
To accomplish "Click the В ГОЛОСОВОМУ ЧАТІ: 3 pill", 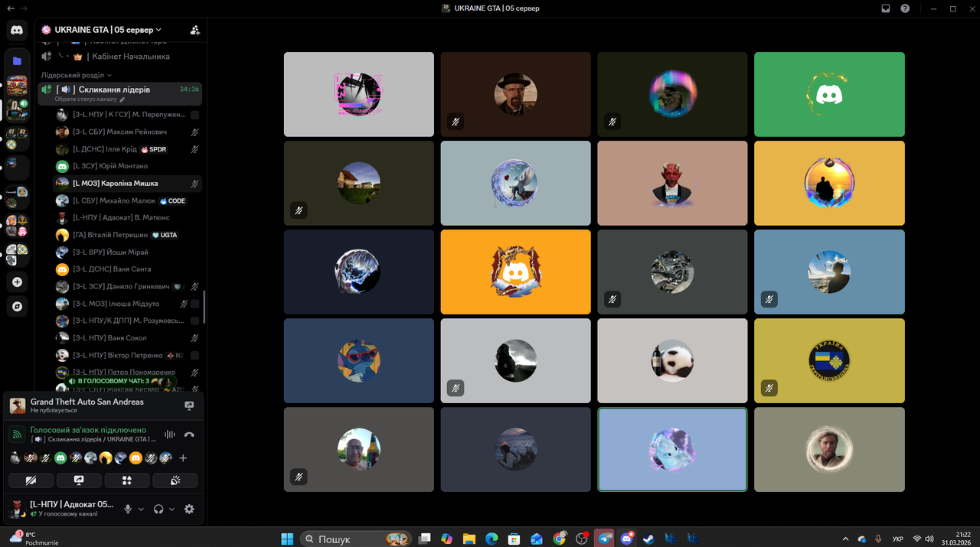I will 122,381.
